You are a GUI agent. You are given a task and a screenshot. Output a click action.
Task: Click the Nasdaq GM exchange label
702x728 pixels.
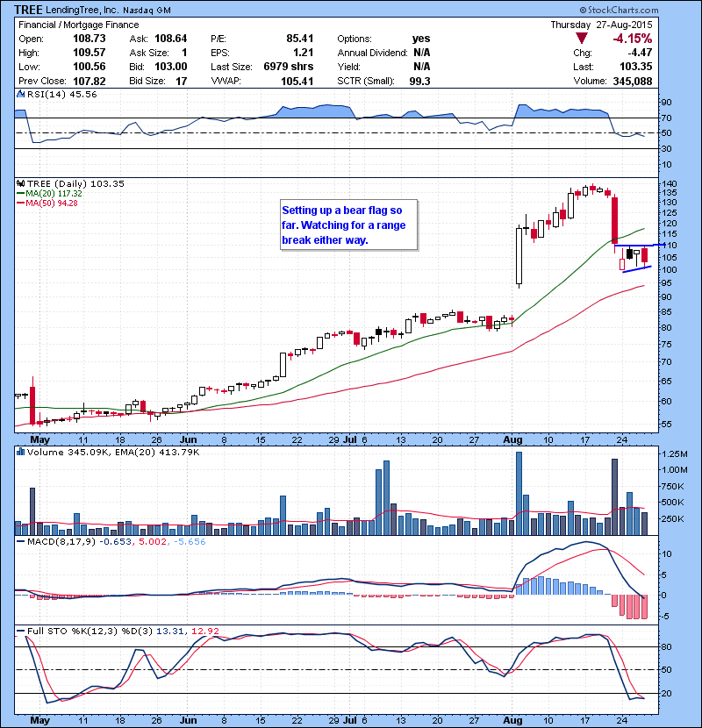(x=147, y=11)
